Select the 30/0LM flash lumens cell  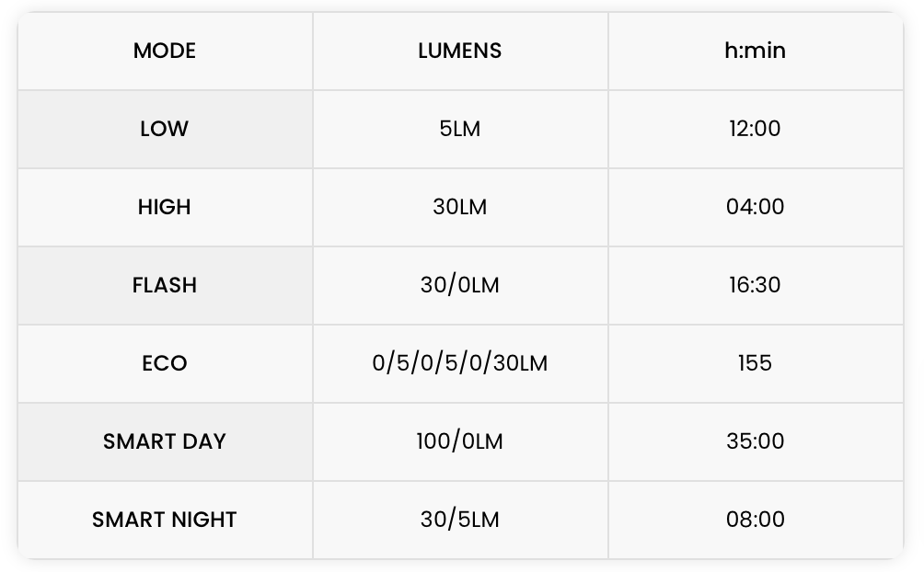point(460,285)
